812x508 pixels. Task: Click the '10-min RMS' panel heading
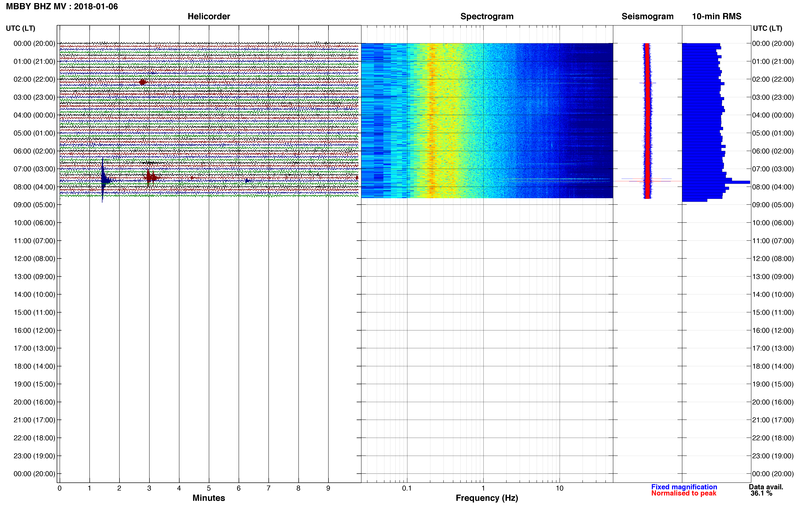click(717, 16)
